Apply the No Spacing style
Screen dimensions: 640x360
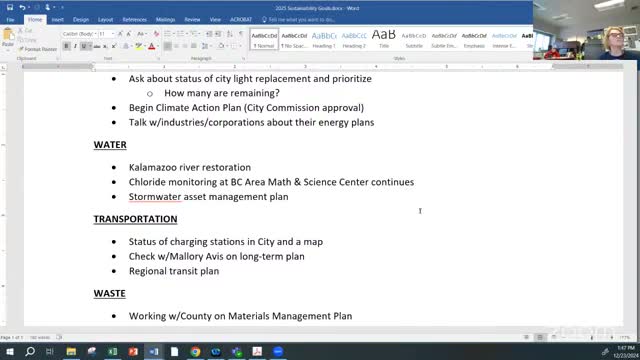click(x=294, y=40)
